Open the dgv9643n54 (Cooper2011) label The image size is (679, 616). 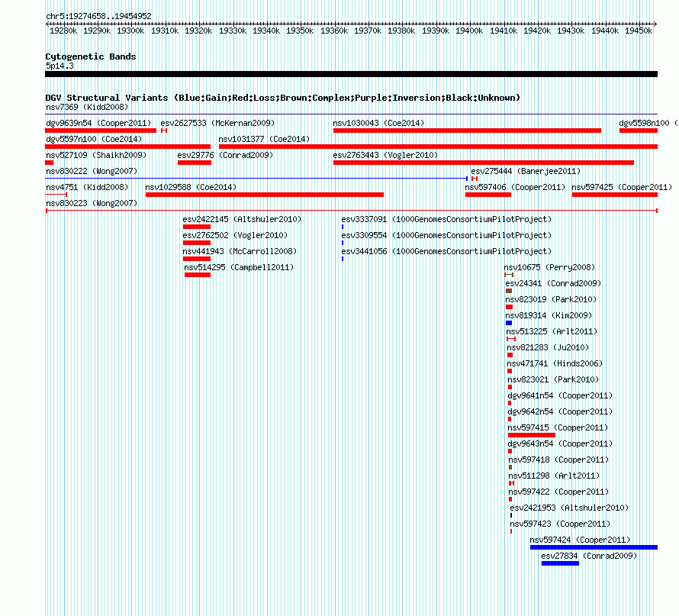pyautogui.click(x=560, y=443)
